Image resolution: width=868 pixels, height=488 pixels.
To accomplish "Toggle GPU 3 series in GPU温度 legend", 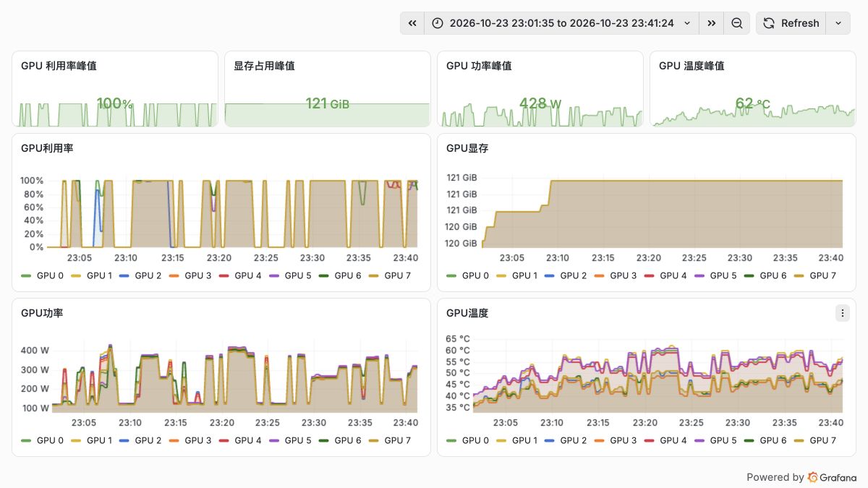I will (624, 440).
